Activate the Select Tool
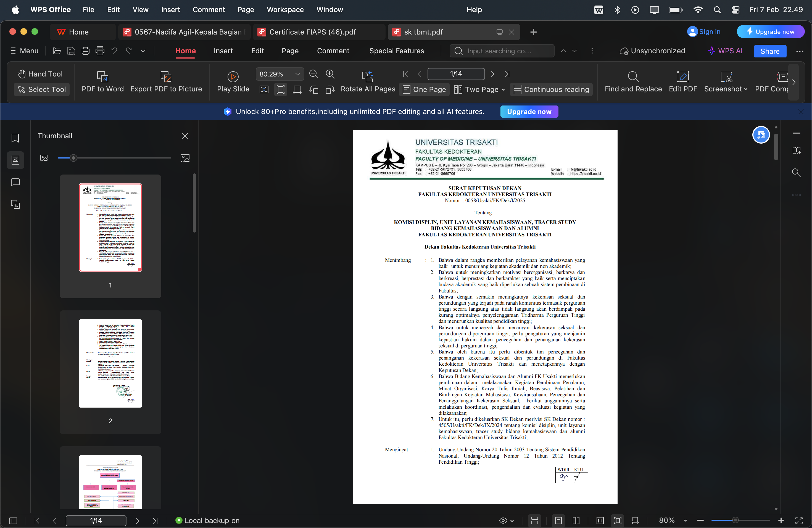 coord(42,89)
